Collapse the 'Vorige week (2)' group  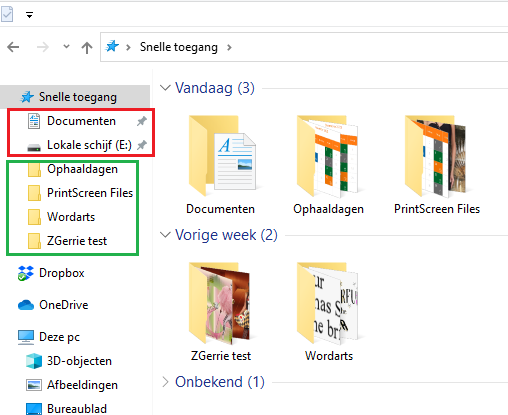(x=165, y=235)
